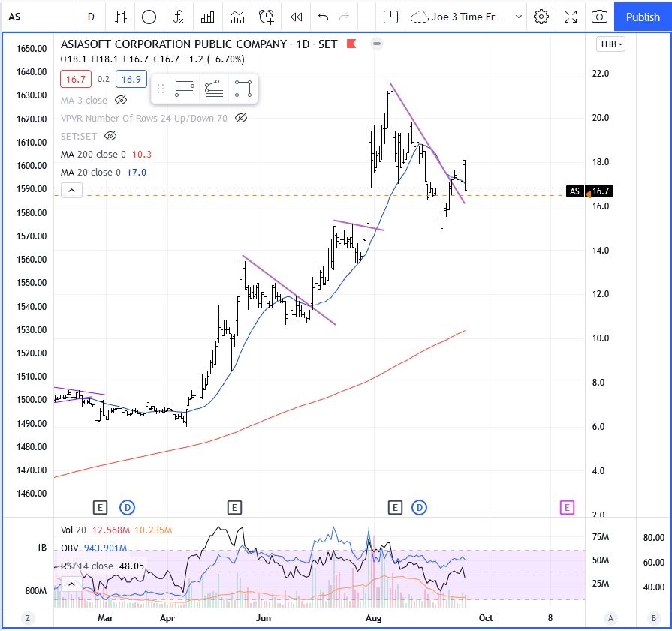The height and width of the screenshot is (631, 672).
Task: Grab the floating drawing toolbar drag handle
Action: coord(161,89)
